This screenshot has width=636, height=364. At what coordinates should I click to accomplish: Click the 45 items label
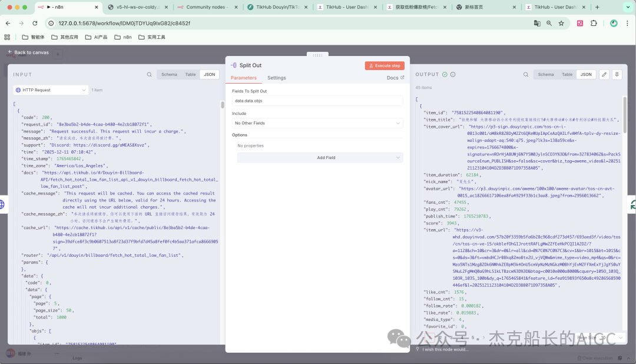(x=423, y=88)
